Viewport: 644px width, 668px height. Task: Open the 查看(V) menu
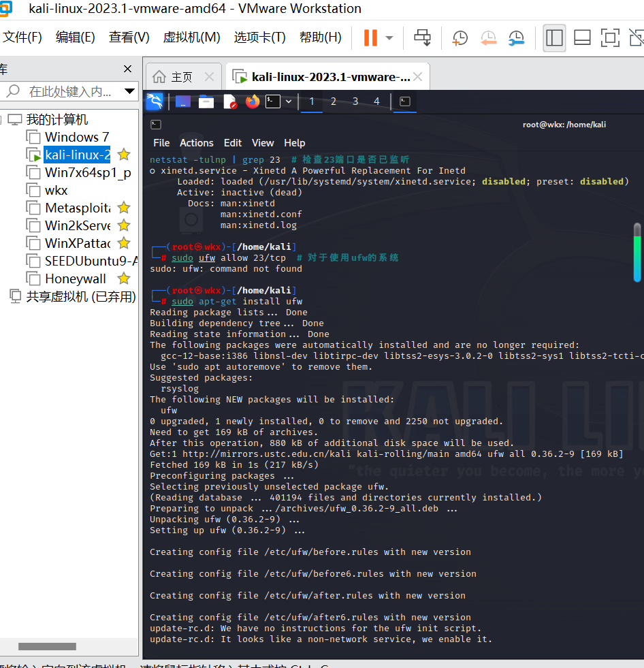pos(129,37)
